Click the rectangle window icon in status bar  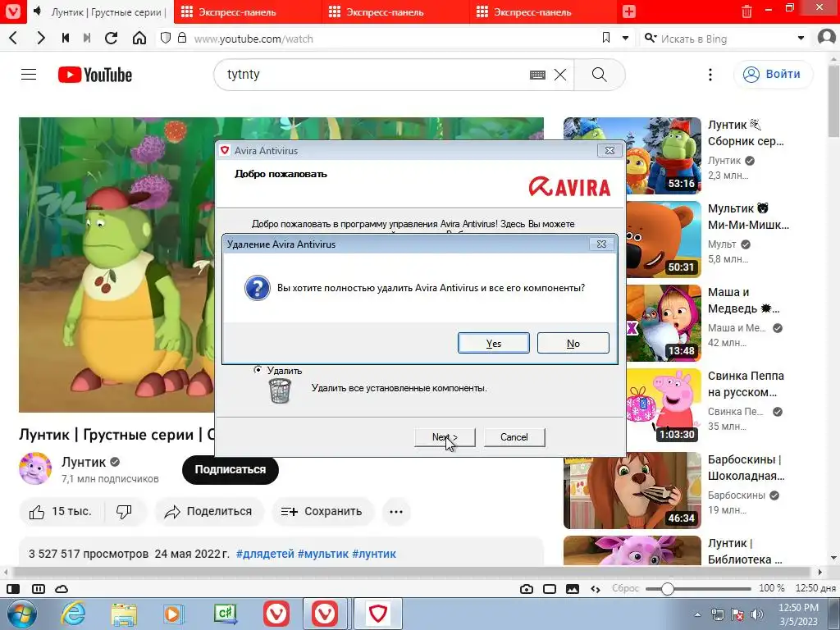[550, 589]
